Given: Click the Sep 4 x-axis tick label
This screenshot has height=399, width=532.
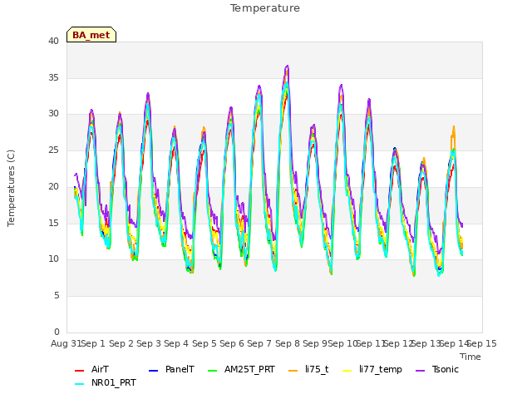Looking at the screenshot, I should [x=176, y=343].
